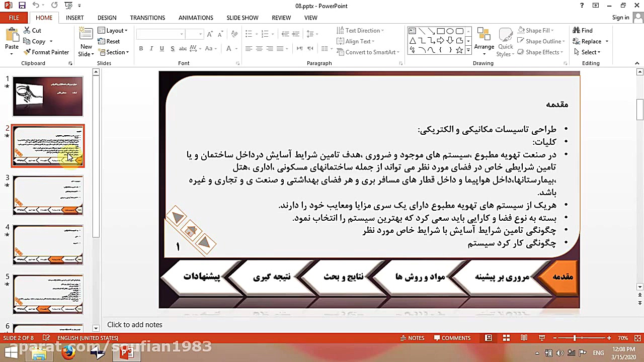This screenshot has height=362, width=644.
Task: Apply text shadow formatting
Action: click(x=173, y=49)
